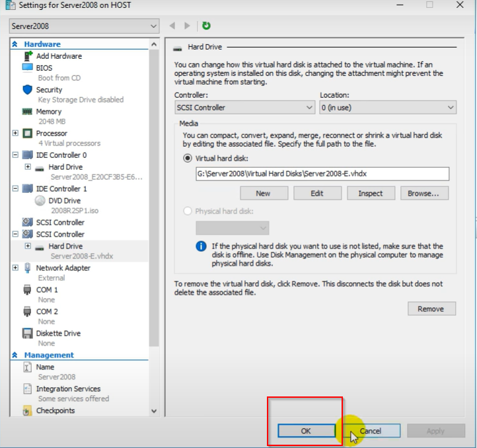Image resolution: width=477 pixels, height=448 pixels.
Task: Click the green refresh icon
Action: click(x=206, y=26)
